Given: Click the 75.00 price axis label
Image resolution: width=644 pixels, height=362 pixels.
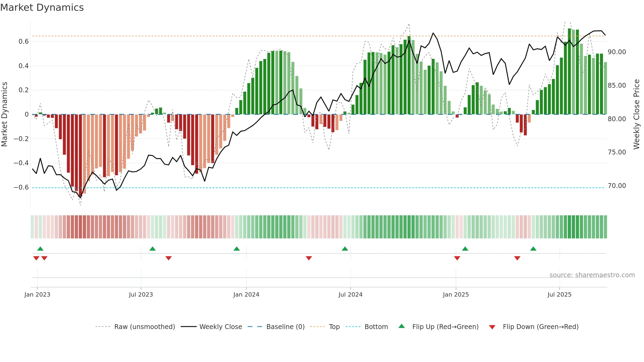Looking at the screenshot, I should pyautogui.click(x=617, y=152).
